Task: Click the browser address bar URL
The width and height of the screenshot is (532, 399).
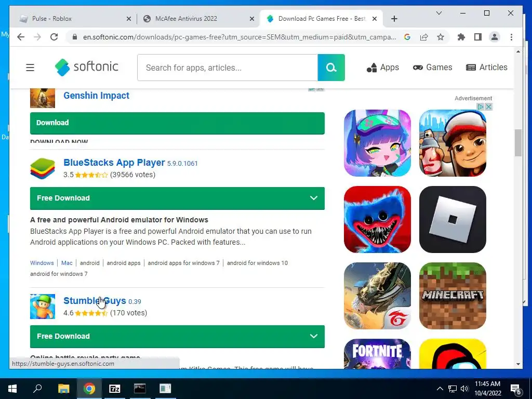Action: click(x=240, y=37)
